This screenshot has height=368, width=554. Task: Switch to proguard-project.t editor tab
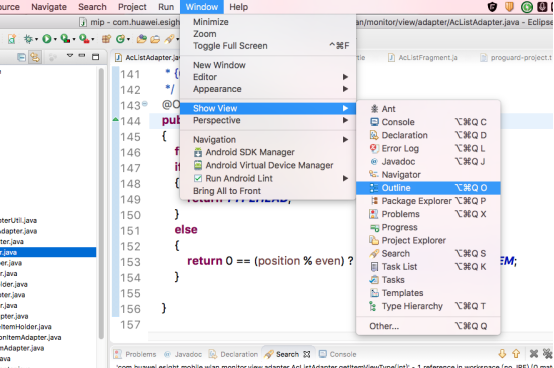(516, 58)
